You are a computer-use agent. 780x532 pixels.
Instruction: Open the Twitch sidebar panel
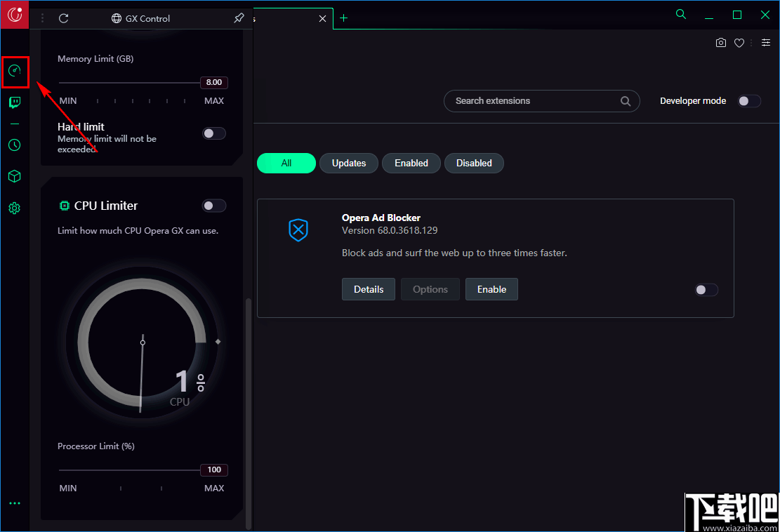15,103
